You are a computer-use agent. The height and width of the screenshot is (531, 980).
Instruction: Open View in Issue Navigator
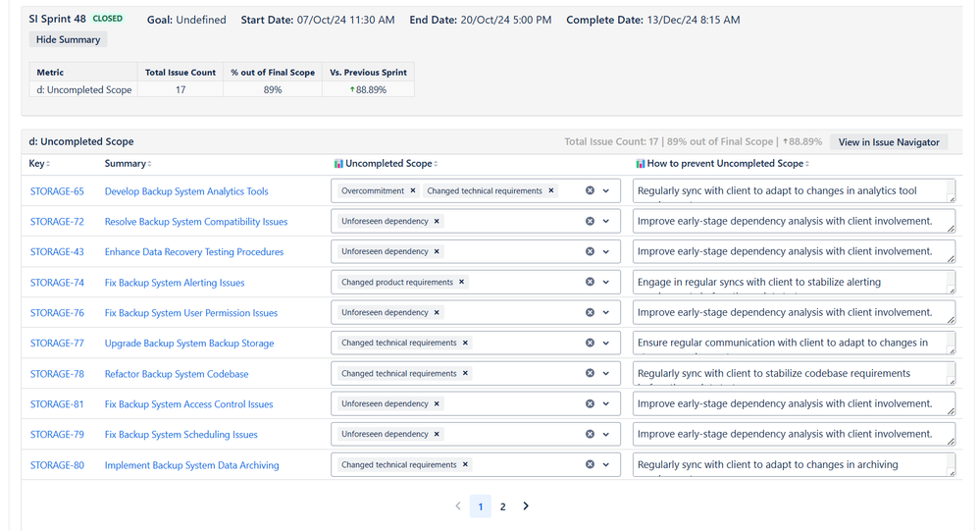889,142
